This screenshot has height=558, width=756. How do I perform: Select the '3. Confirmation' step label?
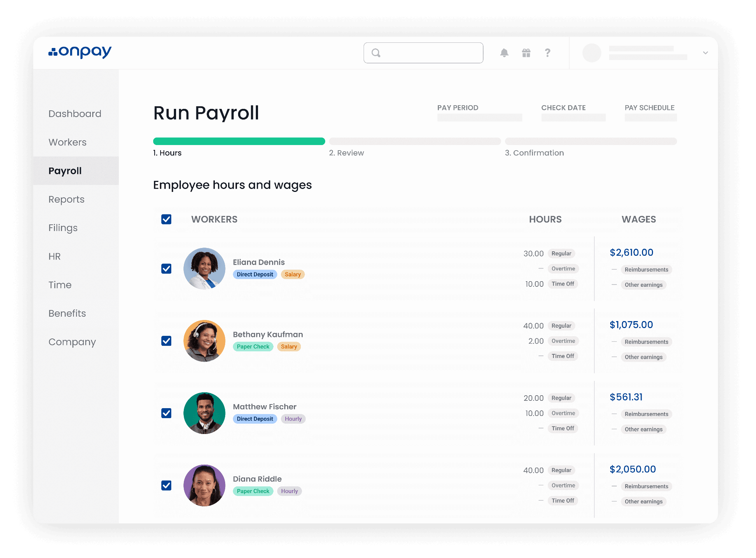tap(534, 153)
